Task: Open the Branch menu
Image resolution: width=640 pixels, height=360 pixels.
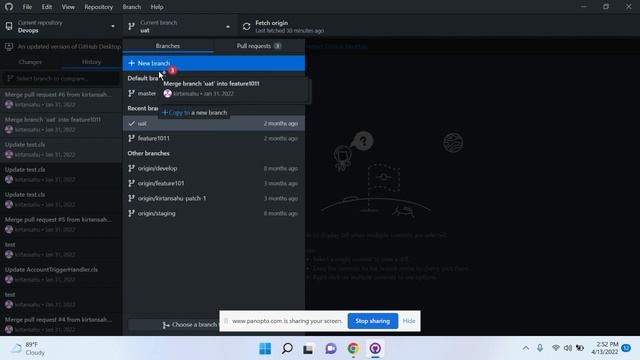Action: 131,7
